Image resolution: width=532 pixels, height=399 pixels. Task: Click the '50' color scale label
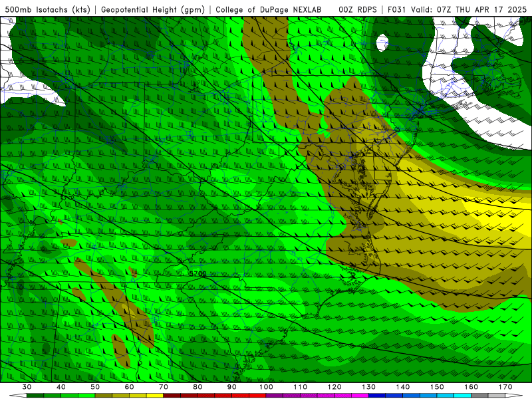pyautogui.click(x=95, y=387)
